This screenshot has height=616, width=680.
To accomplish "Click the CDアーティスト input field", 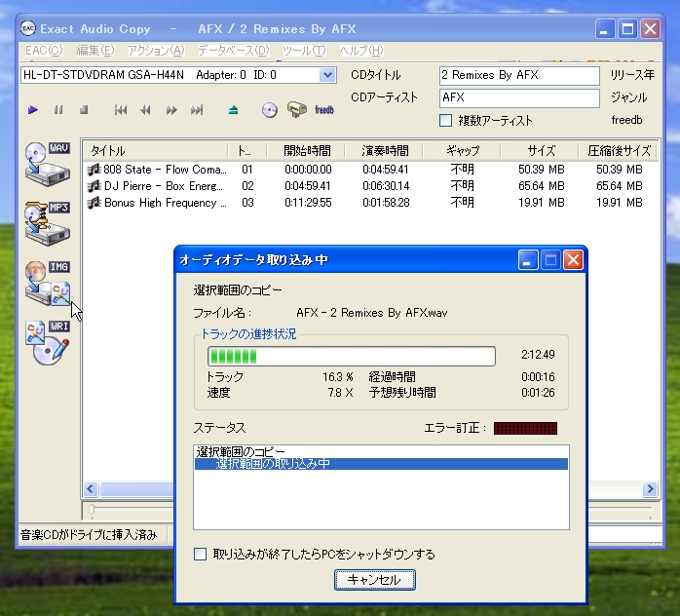I will (x=519, y=97).
